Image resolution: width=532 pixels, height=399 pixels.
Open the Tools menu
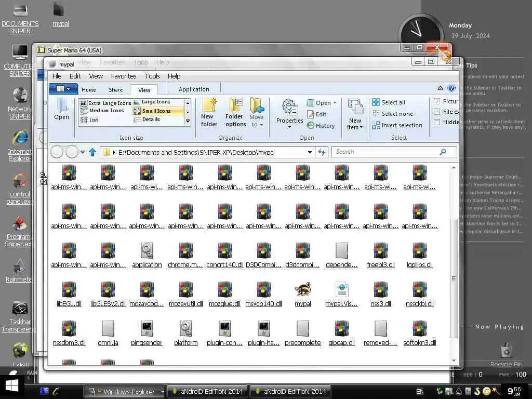tap(152, 76)
